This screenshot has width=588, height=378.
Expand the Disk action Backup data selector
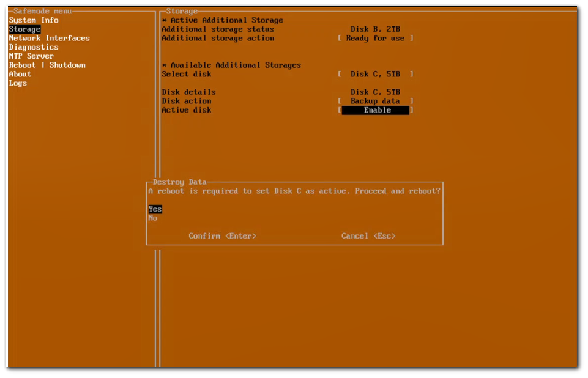point(375,101)
